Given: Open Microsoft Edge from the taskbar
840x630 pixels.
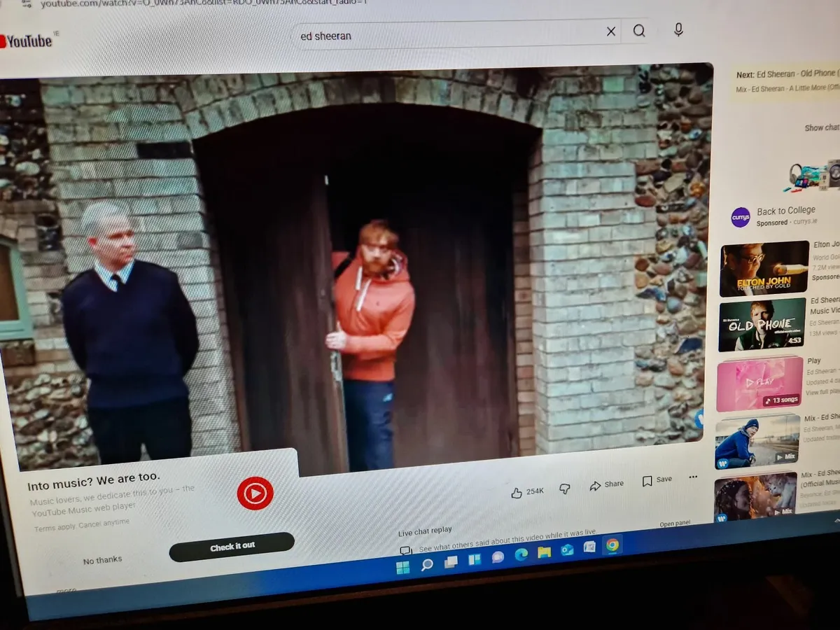Looking at the screenshot, I should (521, 555).
